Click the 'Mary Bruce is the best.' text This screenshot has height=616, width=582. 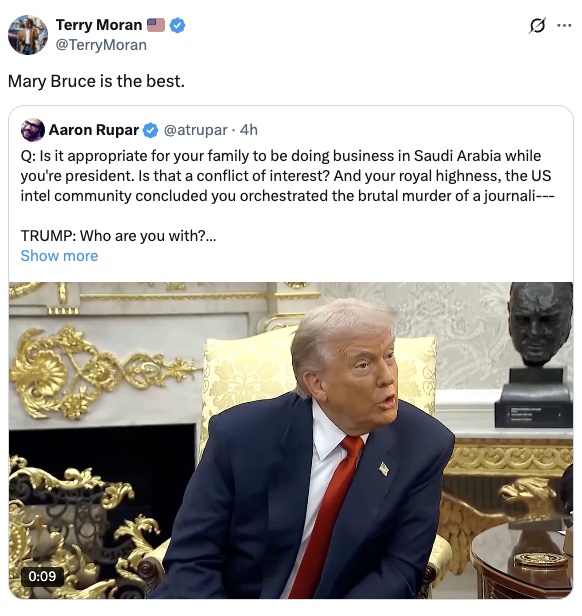point(96,81)
